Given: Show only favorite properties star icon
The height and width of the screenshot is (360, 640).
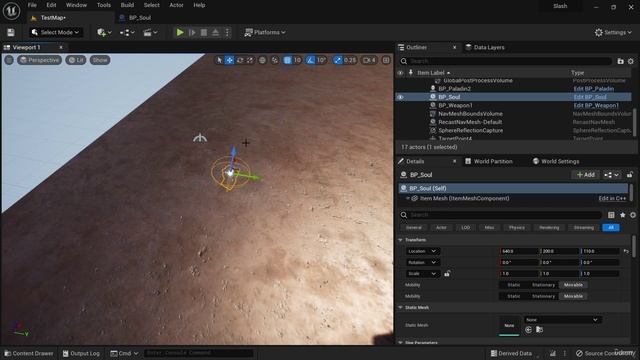Looking at the screenshot, I should (622, 215).
